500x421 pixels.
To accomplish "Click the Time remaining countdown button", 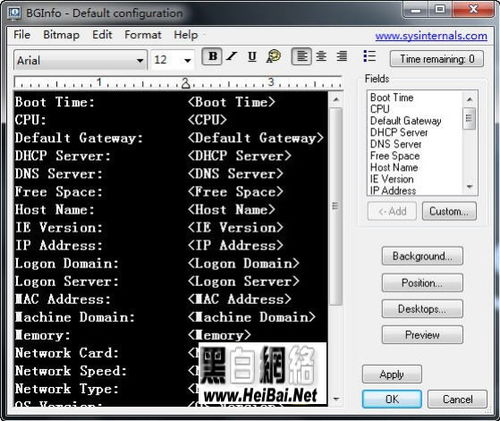I will coord(437,59).
